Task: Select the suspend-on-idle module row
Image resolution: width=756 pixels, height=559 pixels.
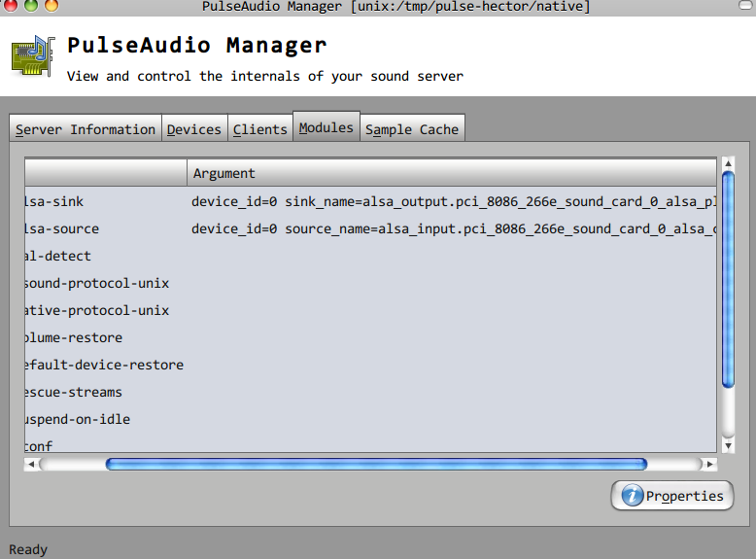Action: point(370,419)
